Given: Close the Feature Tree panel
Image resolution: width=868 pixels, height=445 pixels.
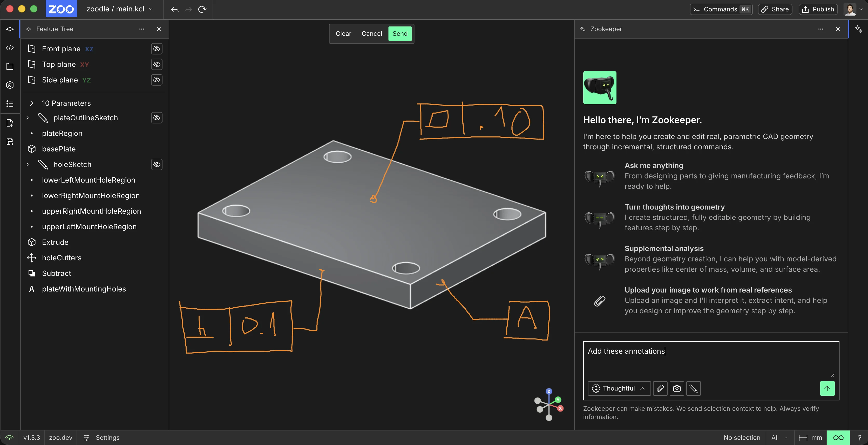Looking at the screenshot, I should pyautogui.click(x=159, y=29).
